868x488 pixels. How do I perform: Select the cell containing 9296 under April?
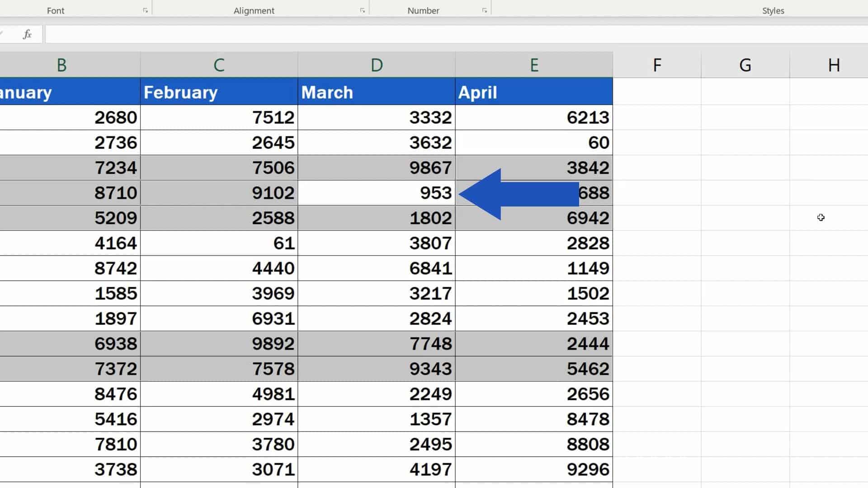point(533,469)
